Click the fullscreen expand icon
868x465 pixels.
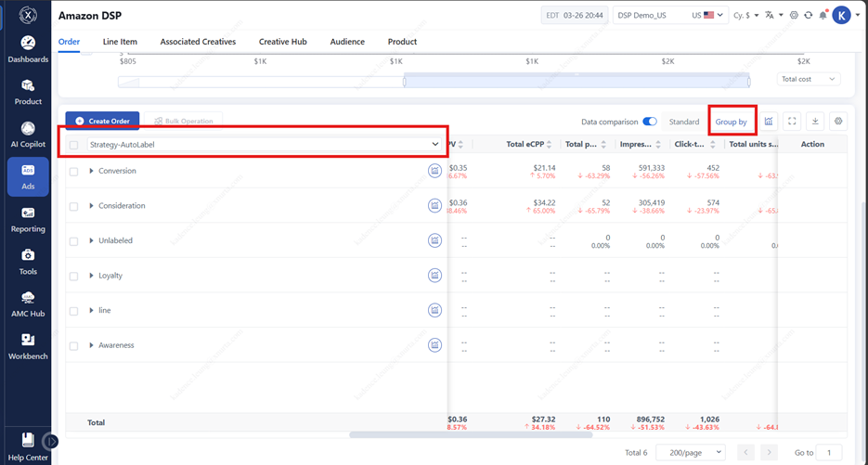point(792,122)
